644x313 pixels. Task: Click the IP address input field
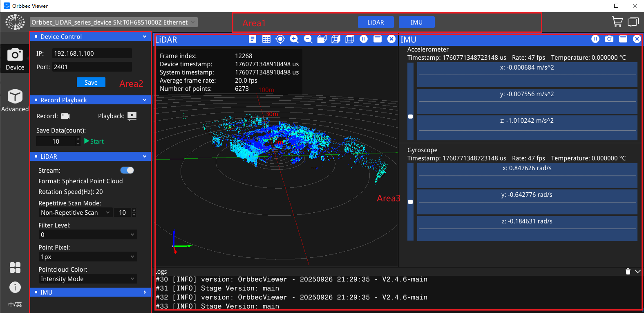click(92, 54)
